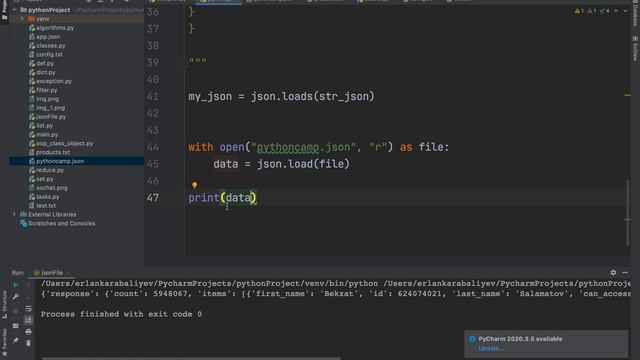Viewport: 640px width, 360px height.
Task: Click fold marker at line 39
Action: coord(183,62)
